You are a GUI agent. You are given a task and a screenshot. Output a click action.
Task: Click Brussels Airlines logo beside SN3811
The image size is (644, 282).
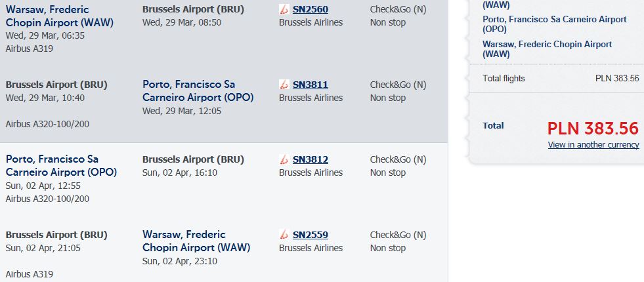[284, 85]
